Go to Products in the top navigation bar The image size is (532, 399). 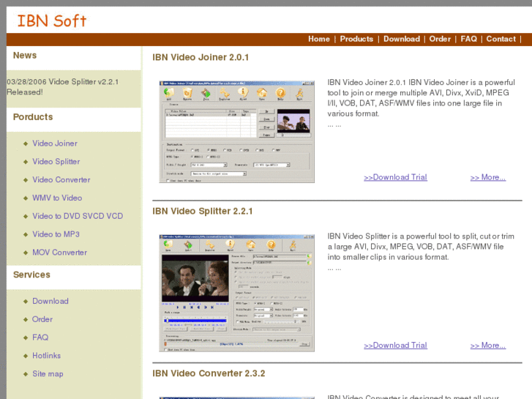click(x=356, y=39)
